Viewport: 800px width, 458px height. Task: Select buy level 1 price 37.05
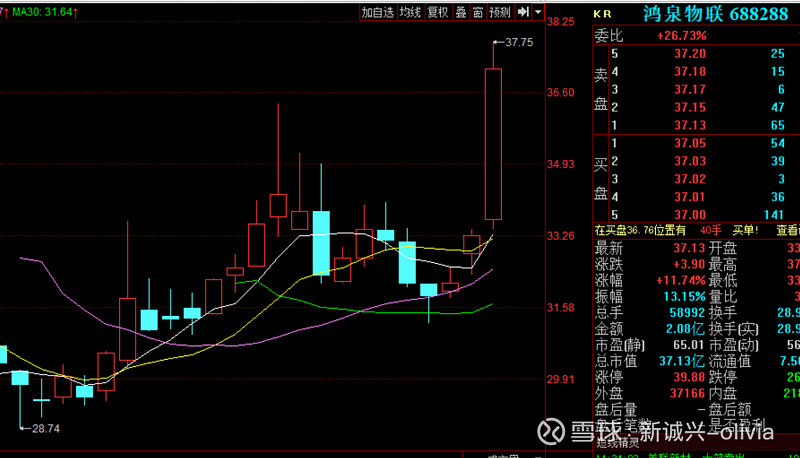(x=690, y=143)
